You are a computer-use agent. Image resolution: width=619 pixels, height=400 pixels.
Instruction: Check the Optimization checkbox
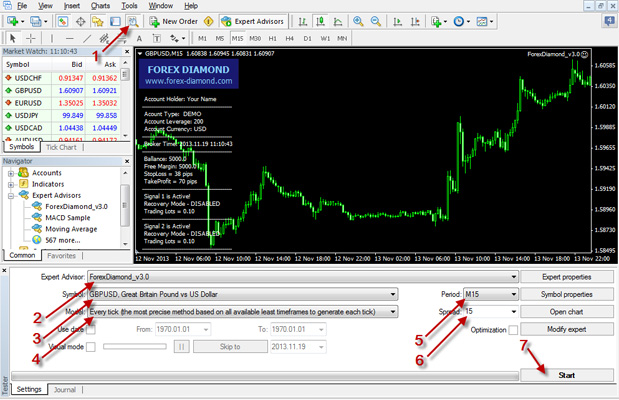(512, 329)
